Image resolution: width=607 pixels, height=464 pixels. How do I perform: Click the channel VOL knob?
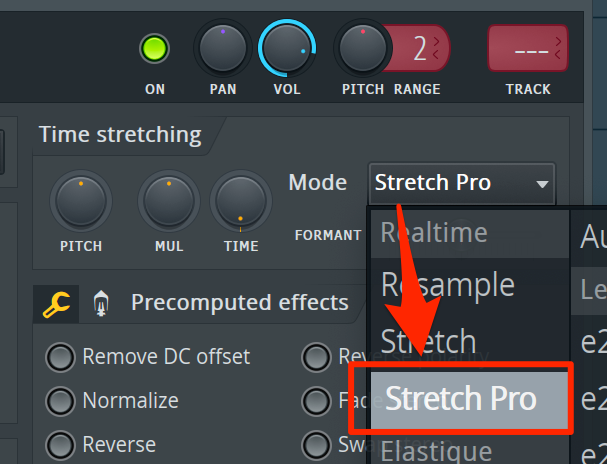pyautogui.click(x=287, y=48)
